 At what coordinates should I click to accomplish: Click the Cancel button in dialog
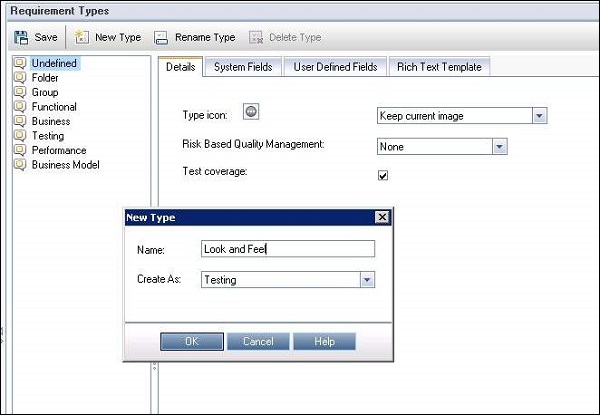258,341
